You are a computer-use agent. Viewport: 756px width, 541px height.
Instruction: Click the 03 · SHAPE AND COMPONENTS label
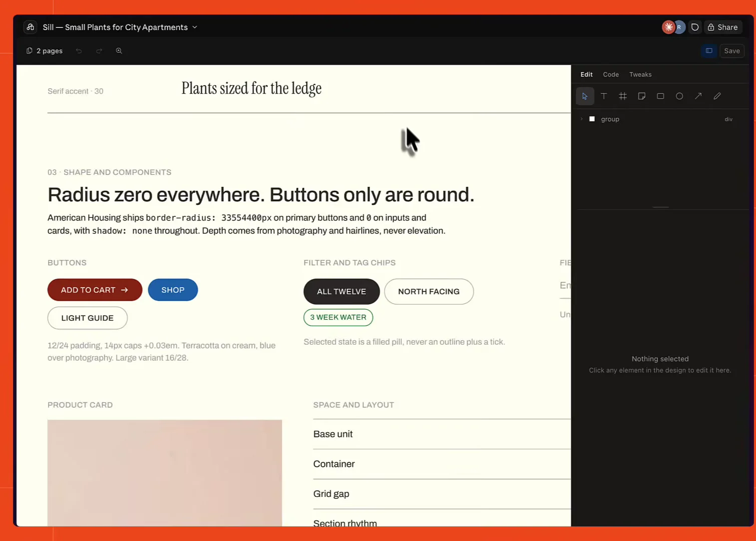point(109,172)
